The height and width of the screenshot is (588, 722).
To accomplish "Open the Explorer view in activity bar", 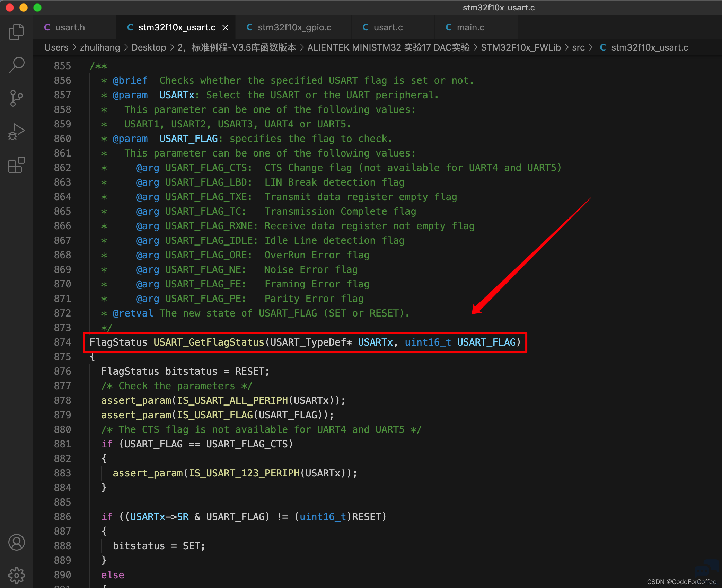I will coord(16,32).
